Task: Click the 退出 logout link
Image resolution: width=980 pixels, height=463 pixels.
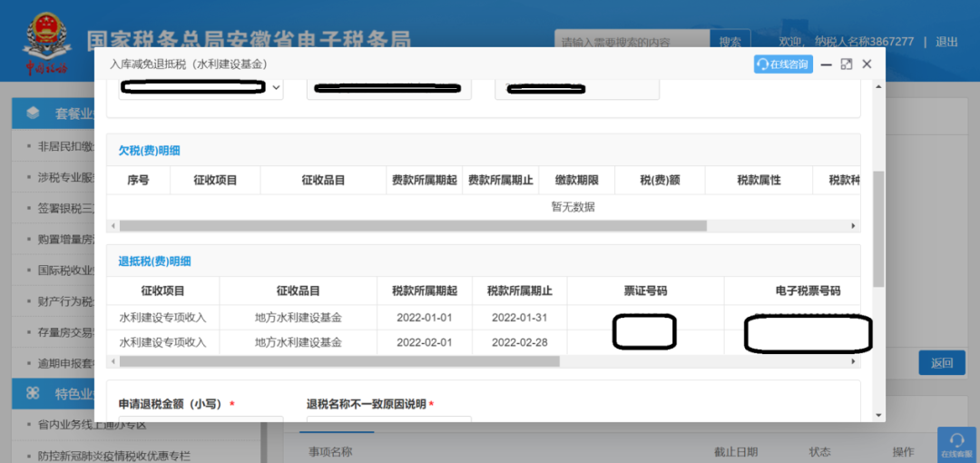Action: pyautogui.click(x=946, y=42)
